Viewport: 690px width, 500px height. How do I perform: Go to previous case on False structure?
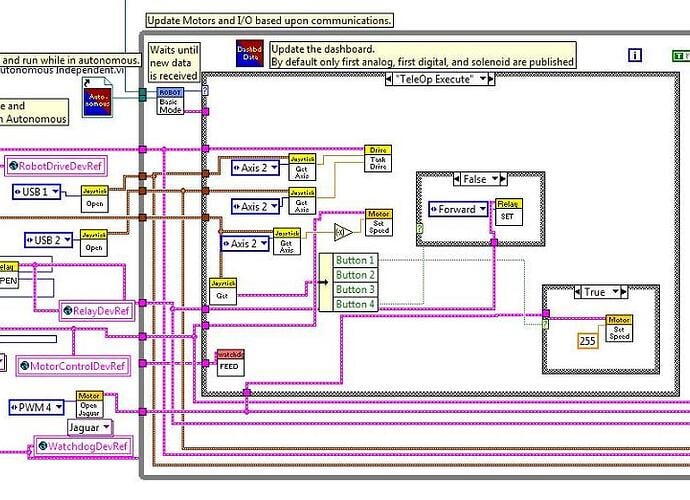point(456,179)
